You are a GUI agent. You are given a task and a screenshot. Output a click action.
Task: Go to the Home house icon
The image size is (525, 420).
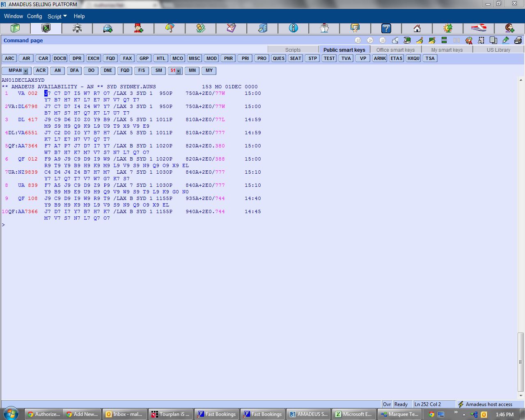click(x=417, y=28)
